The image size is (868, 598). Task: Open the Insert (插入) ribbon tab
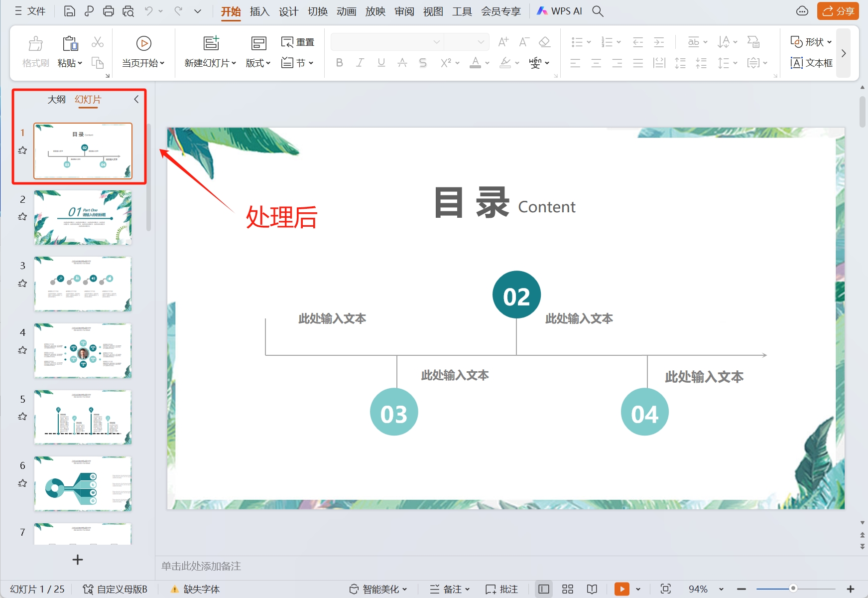pos(259,11)
